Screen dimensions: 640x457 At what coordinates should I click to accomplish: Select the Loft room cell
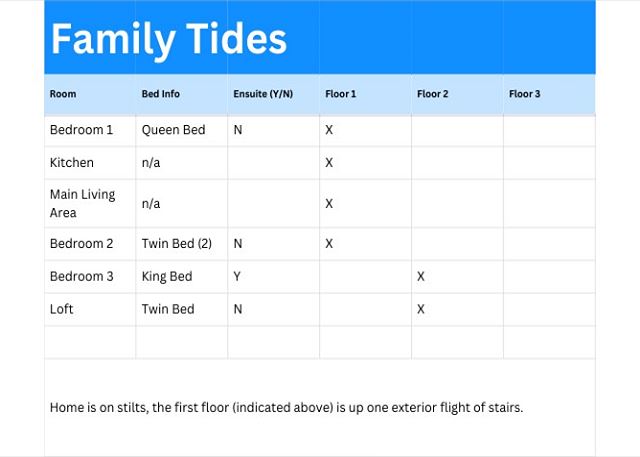coord(62,309)
